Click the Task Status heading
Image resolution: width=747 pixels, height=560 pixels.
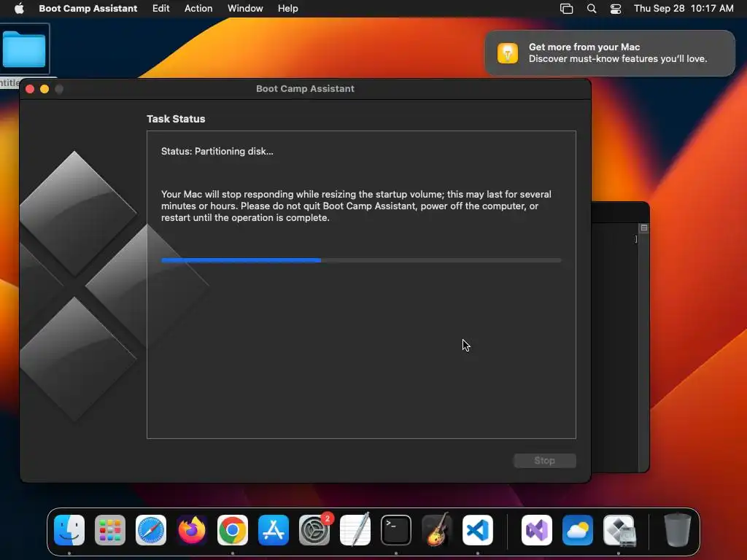[x=176, y=119]
